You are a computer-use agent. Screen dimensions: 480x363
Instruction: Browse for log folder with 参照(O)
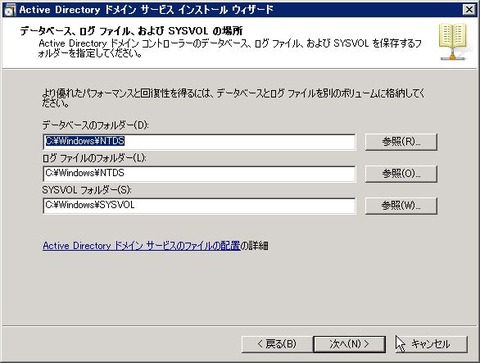coord(401,174)
